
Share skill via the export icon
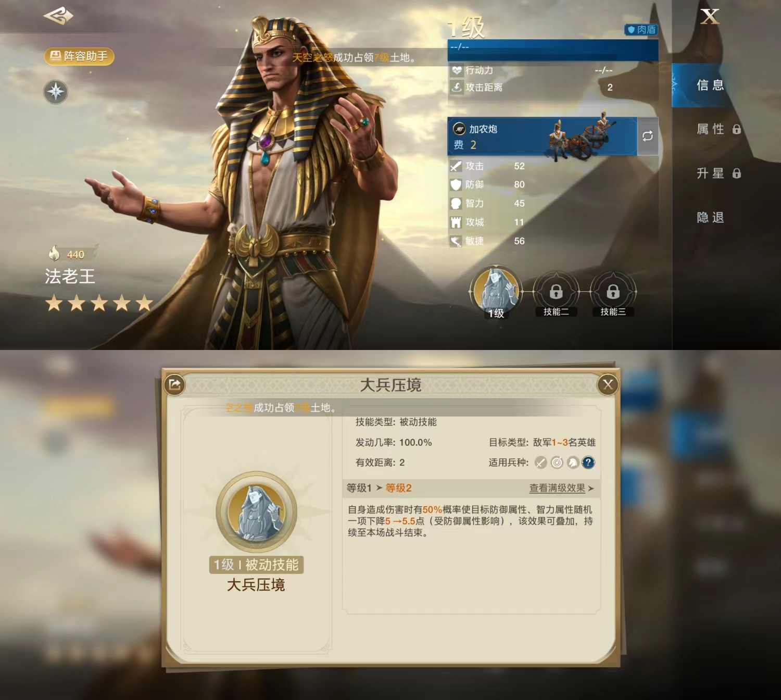click(x=175, y=384)
